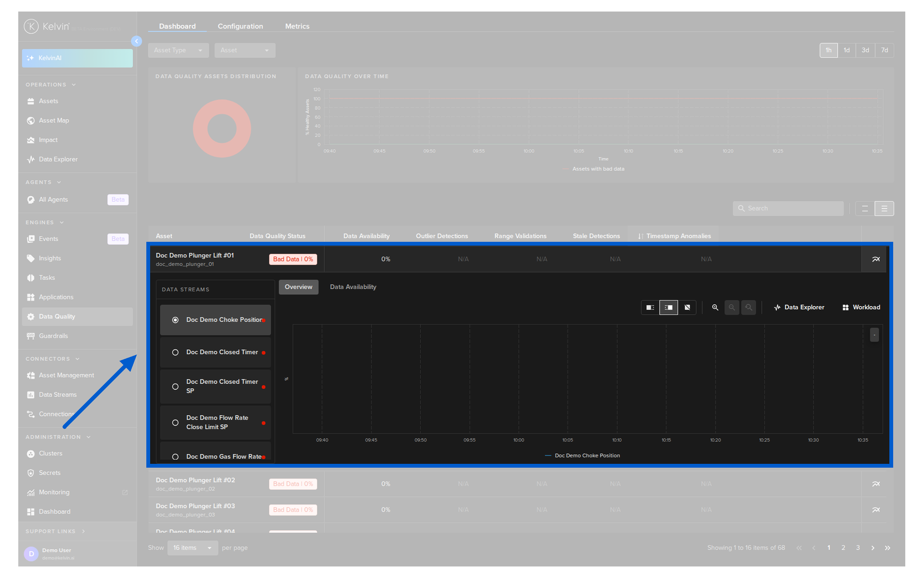The width and height of the screenshot is (924, 578).
Task: Collapse the Administration section
Action: click(58, 437)
